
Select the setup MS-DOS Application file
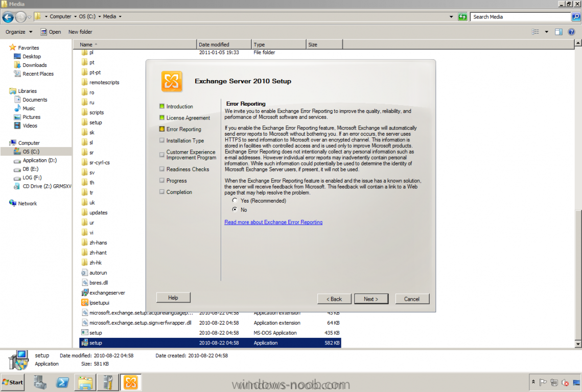(x=210, y=333)
